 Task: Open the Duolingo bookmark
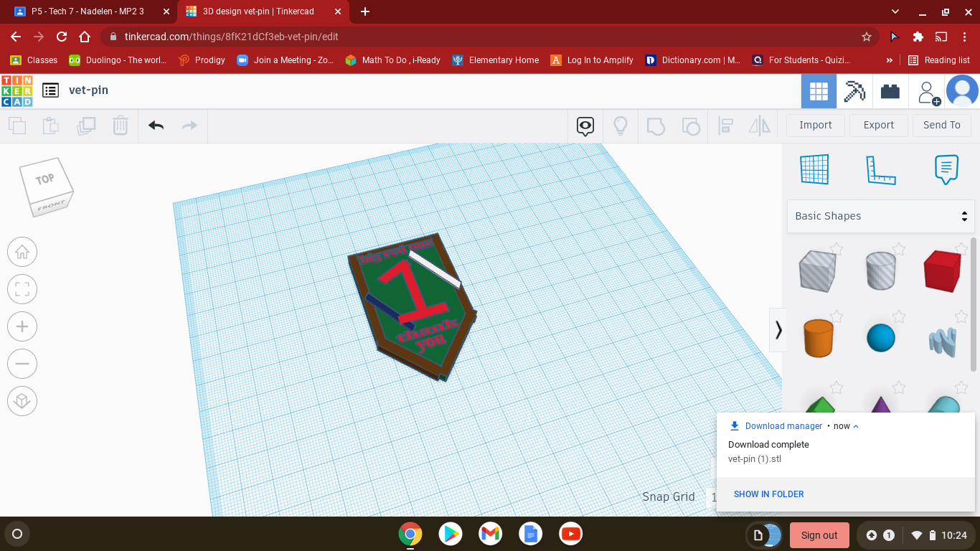(118, 60)
